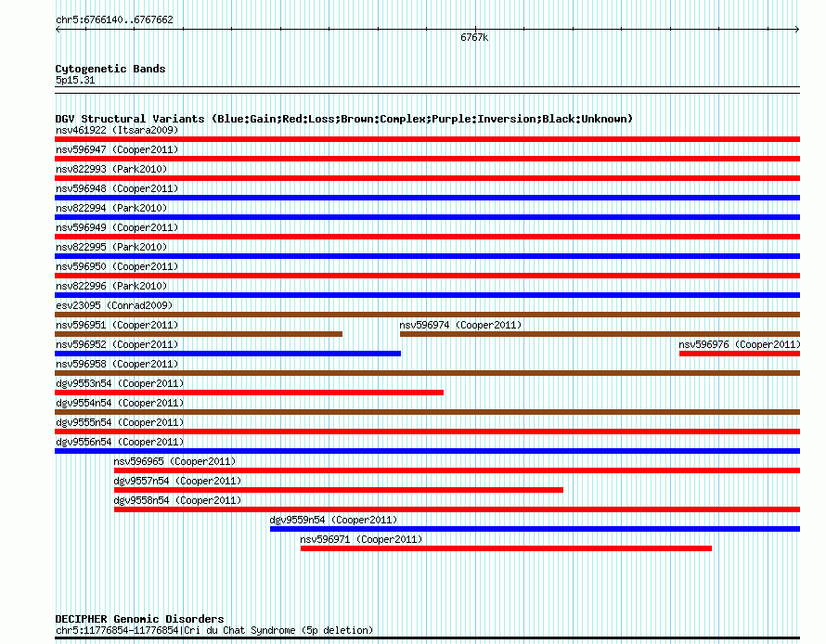Open the nsv596950 (Cooper2011) variant
Viewport: 826px width, 644px height.
(x=117, y=266)
